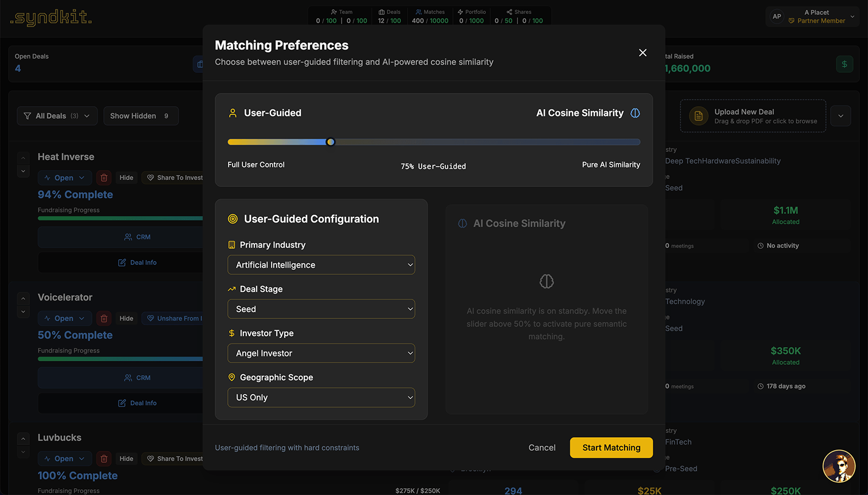The height and width of the screenshot is (495, 868).
Task: Open the Primary Industry dropdown
Action: (x=321, y=265)
